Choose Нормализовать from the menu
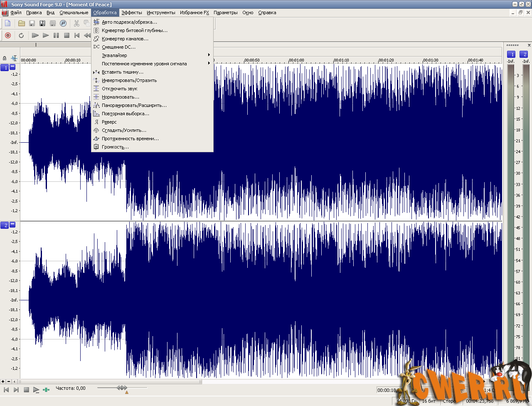 121,97
